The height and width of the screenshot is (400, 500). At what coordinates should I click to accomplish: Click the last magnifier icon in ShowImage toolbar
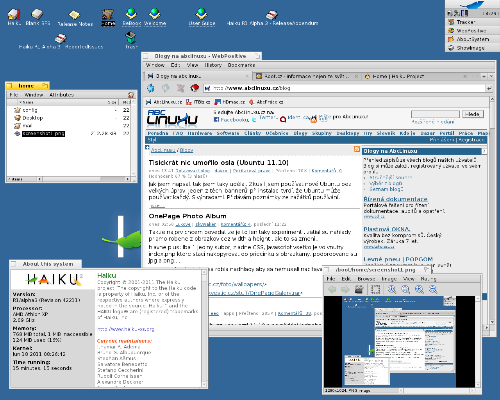(433, 289)
